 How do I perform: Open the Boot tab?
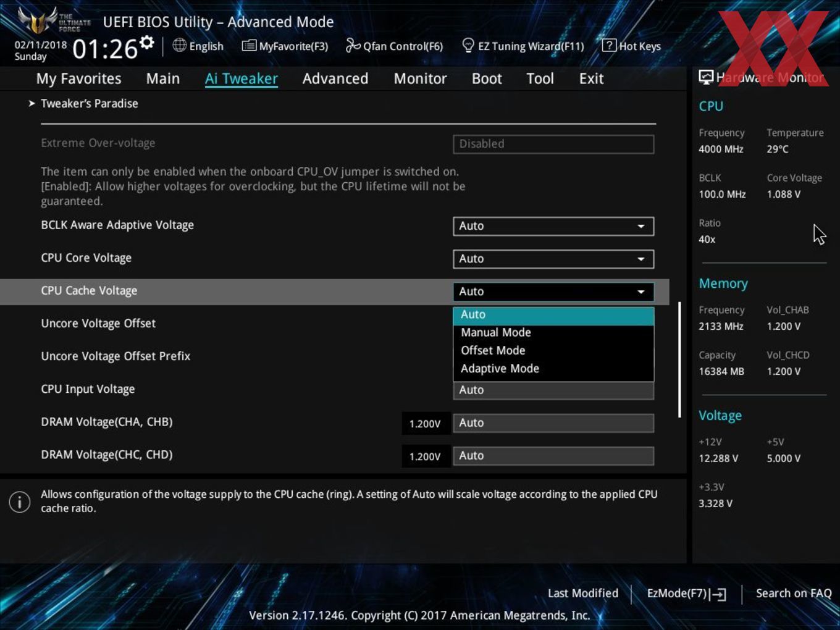pos(487,78)
